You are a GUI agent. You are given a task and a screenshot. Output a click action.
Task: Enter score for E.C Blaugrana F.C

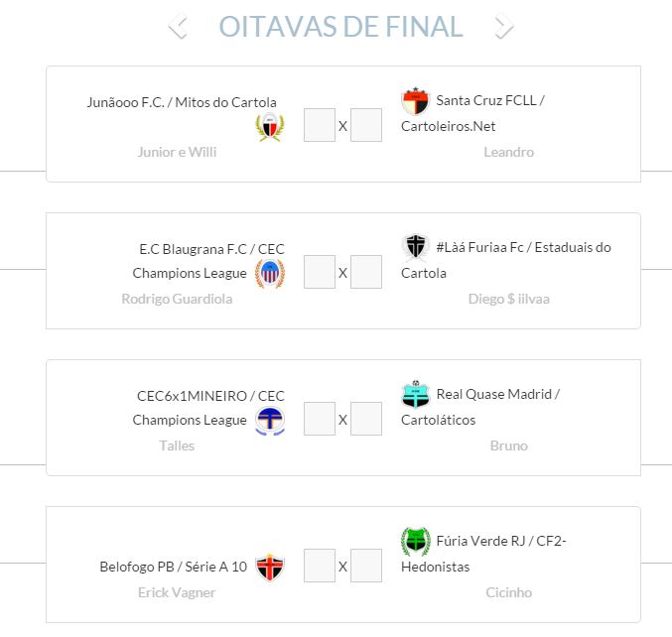point(319,272)
